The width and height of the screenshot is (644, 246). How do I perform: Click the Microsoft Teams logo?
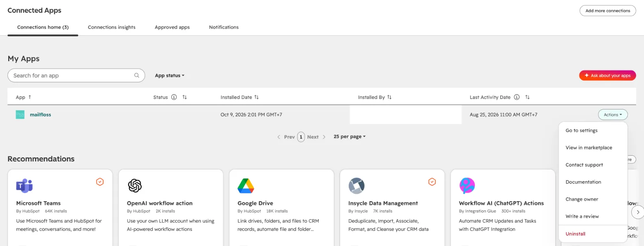tap(24, 186)
